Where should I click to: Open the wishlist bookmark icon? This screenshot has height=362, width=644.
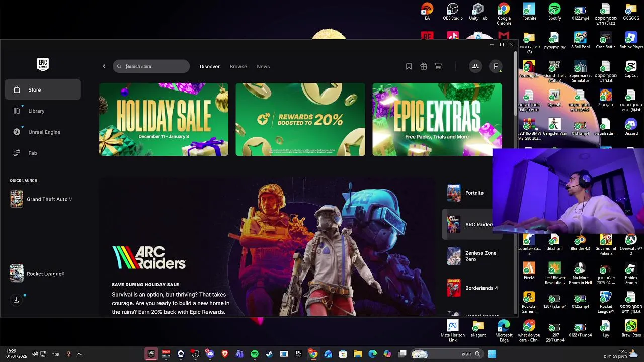pyautogui.click(x=409, y=66)
